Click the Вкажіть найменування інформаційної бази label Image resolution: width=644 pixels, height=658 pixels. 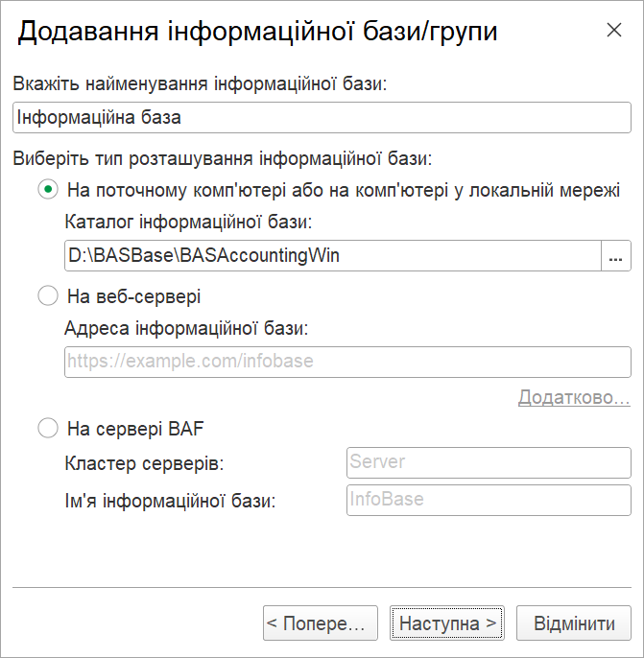(x=200, y=83)
